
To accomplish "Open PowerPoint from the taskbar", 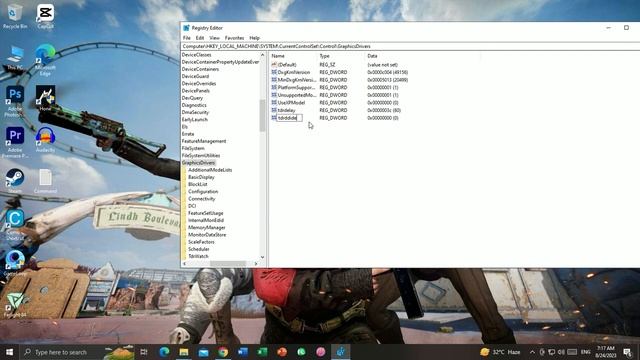I will pos(282,352).
